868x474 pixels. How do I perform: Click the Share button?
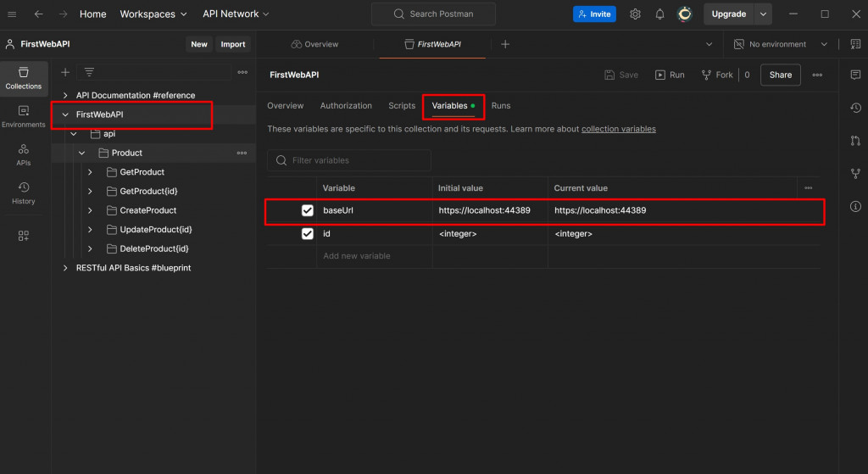click(x=781, y=75)
